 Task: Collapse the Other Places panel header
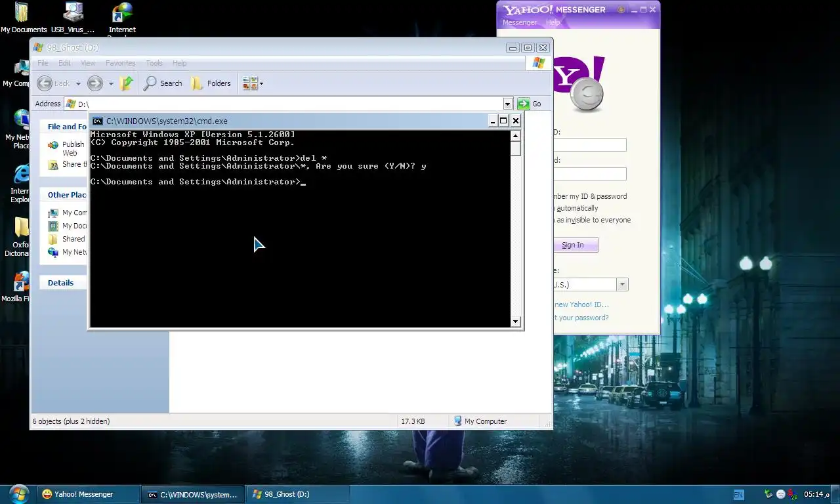64,195
